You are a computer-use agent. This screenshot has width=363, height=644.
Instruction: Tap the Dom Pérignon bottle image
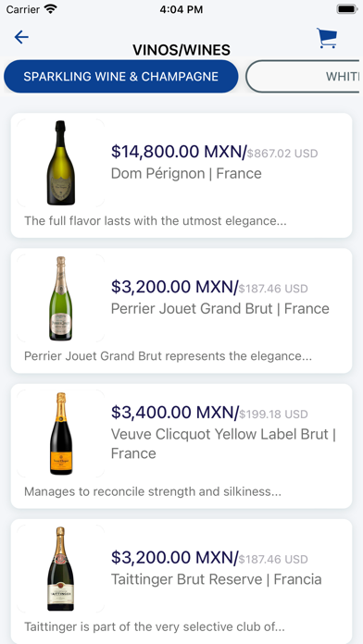point(61,163)
